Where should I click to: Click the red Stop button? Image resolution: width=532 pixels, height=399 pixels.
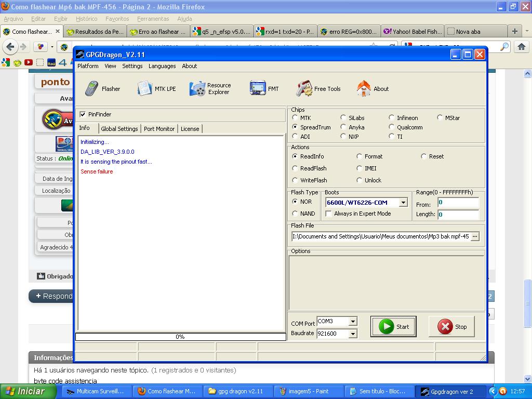click(x=451, y=327)
